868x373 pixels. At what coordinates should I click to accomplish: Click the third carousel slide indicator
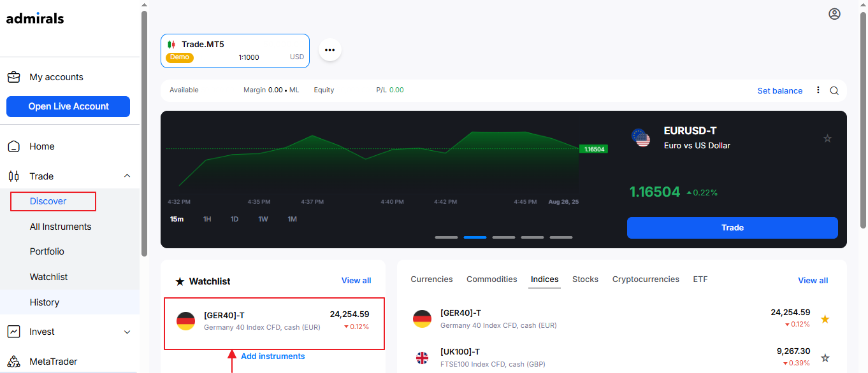coord(503,237)
